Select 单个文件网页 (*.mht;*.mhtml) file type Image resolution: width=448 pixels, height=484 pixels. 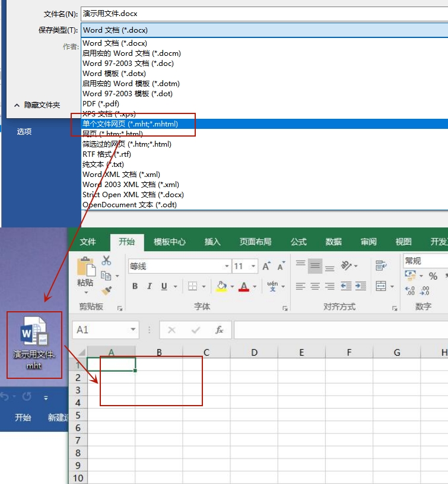131,124
